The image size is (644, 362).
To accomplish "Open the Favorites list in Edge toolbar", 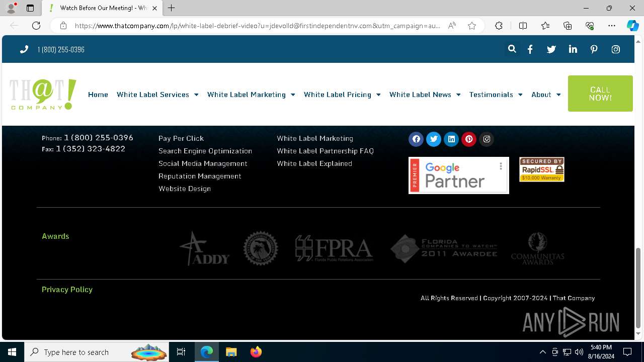I will pyautogui.click(x=545, y=26).
